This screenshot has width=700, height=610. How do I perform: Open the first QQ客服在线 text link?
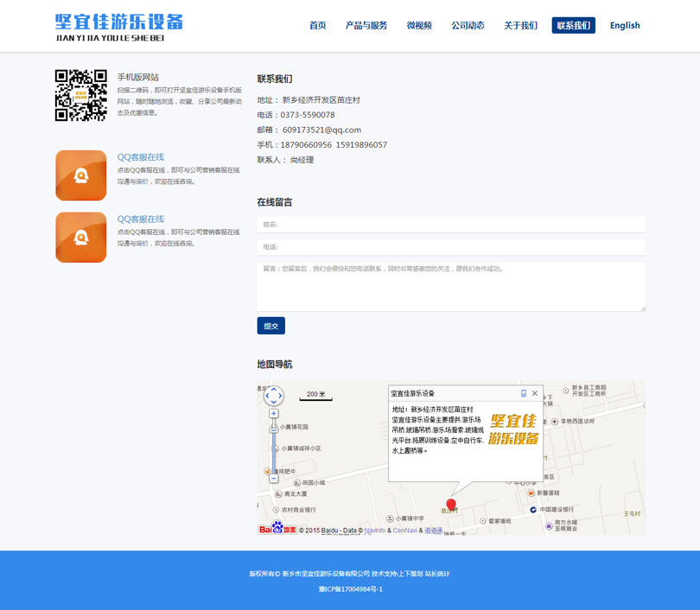click(x=141, y=157)
